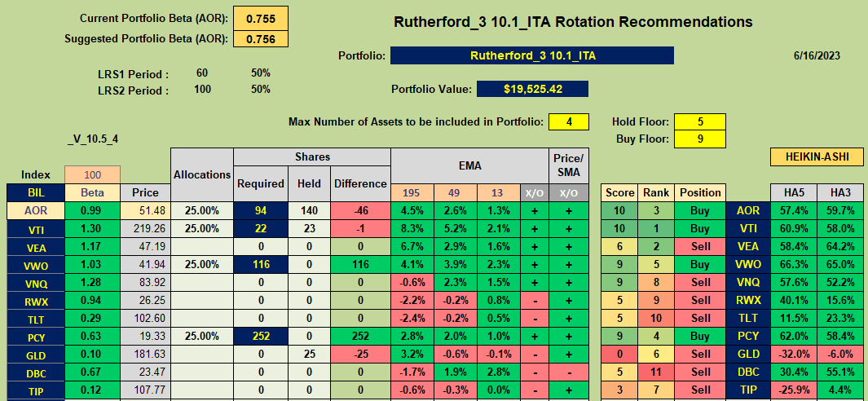The width and height of the screenshot is (868, 401).
Task: Select the PCY ticker in the left column
Action: [35, 336]
